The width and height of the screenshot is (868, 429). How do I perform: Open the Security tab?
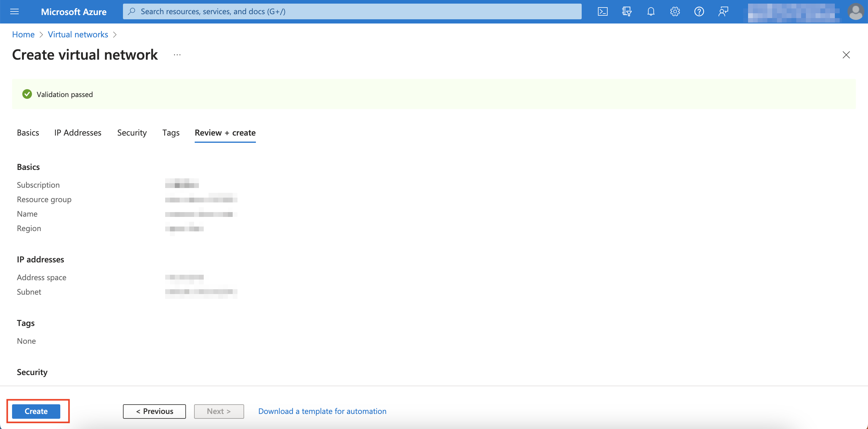(132, 133)
